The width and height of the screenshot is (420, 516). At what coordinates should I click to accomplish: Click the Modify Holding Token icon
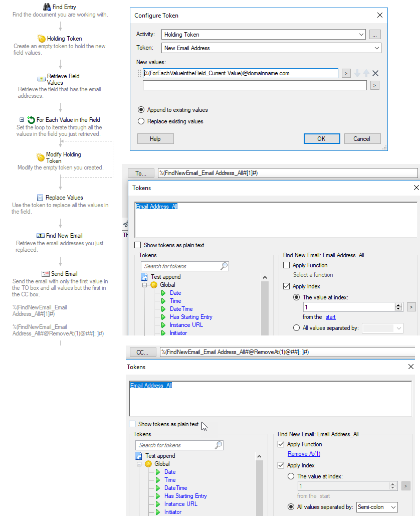41,157
